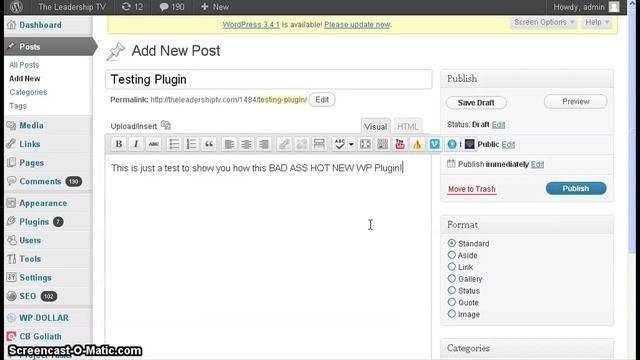
Task: Open the Settings menu in sidebar
Action: click(35, 278)
